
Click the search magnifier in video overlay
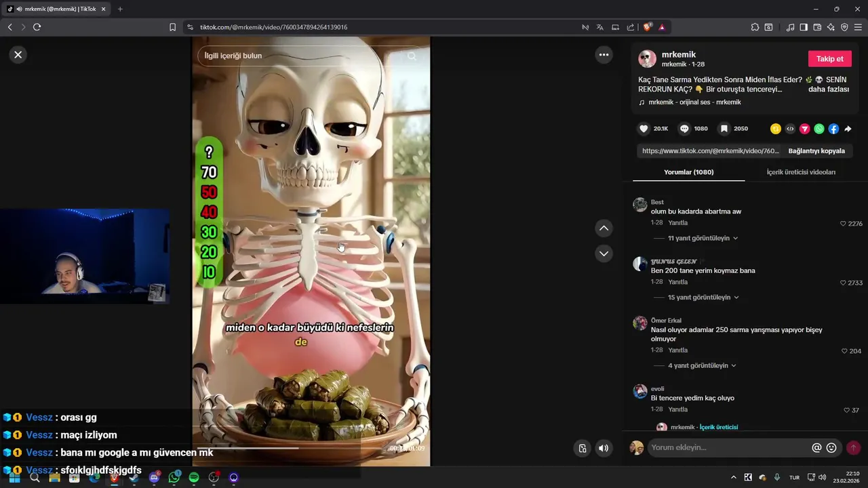[x=412, y=56]
